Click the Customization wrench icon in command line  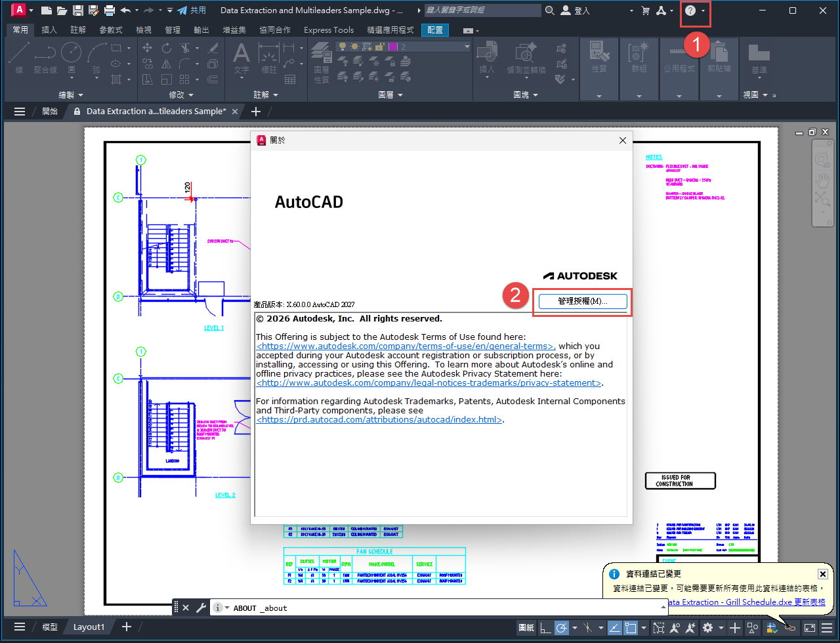point(201,608)
